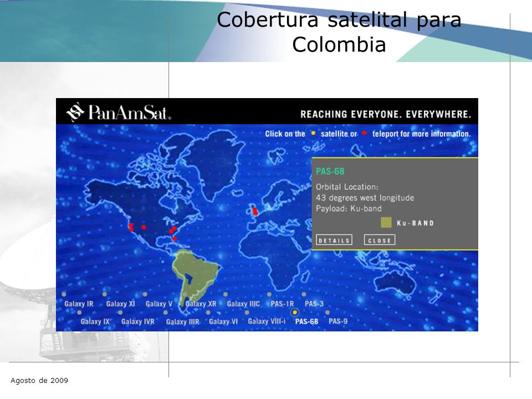Image resolution: width=532 pixels, height=399 pixels.
Task: Click '43 degrees west longitude' text
Action: coord(365,198)
